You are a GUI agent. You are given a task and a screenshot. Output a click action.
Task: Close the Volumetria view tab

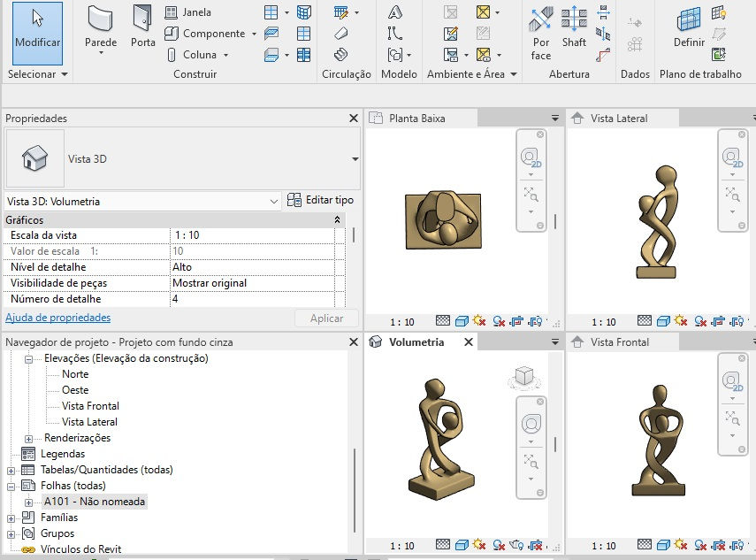[468, 342]
